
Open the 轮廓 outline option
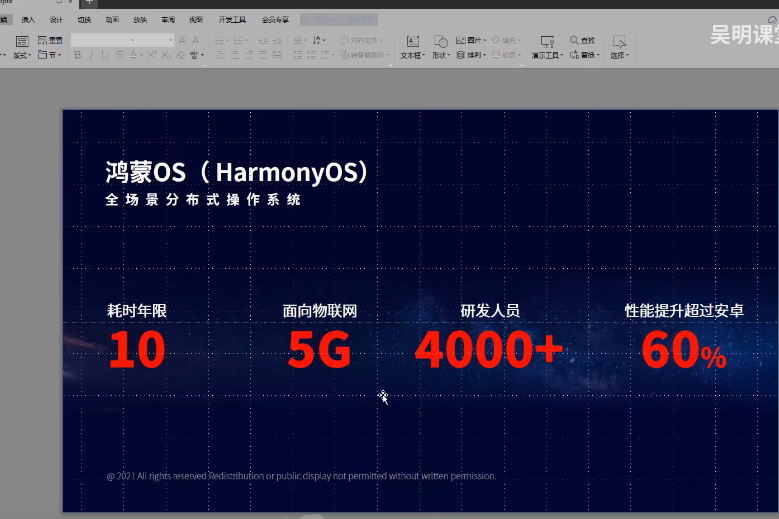click(x=506, y=55)
